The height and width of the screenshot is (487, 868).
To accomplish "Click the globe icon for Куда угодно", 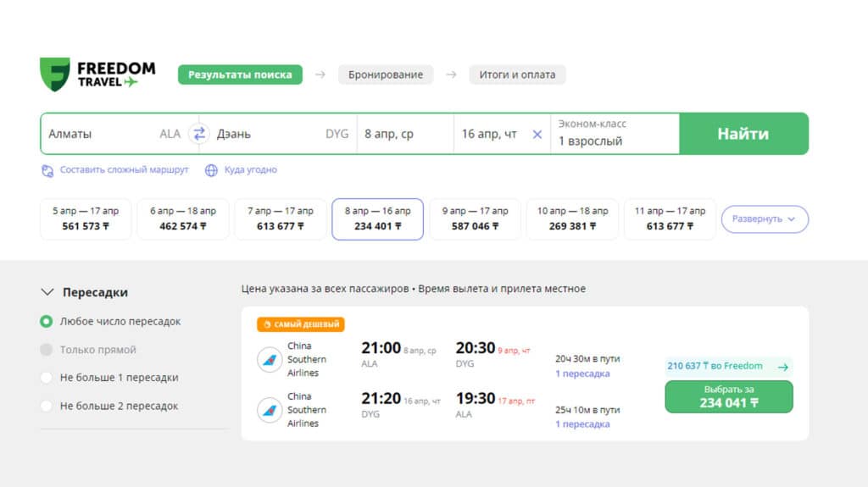I will (x=212, y=170).
